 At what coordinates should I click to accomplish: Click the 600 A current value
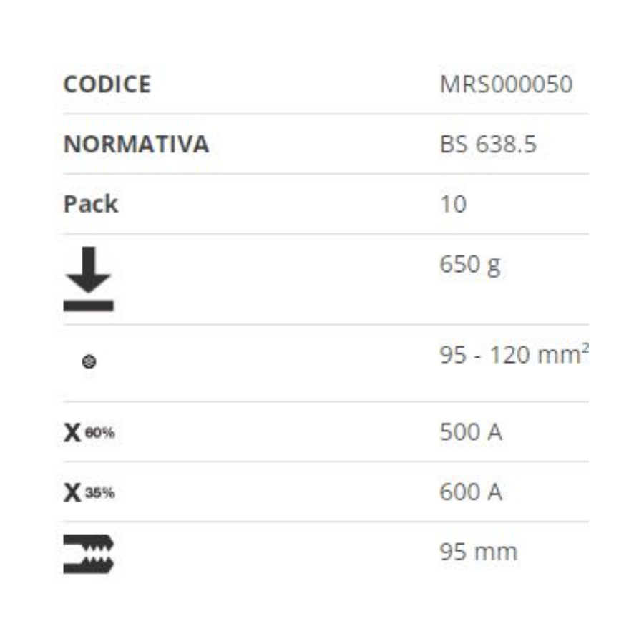pyautogui.click(x=471, y=492)
